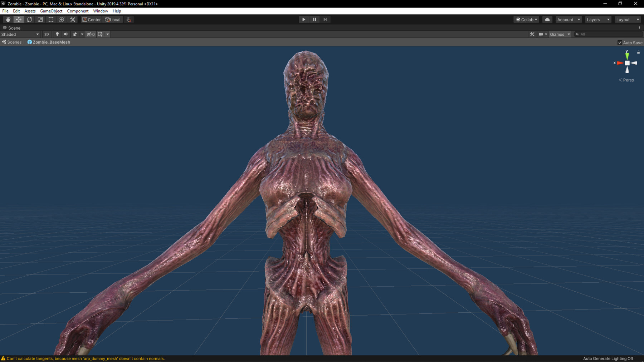
Task: Open the Gizmos dropdown arrow
Action: (x=569, y=34)
